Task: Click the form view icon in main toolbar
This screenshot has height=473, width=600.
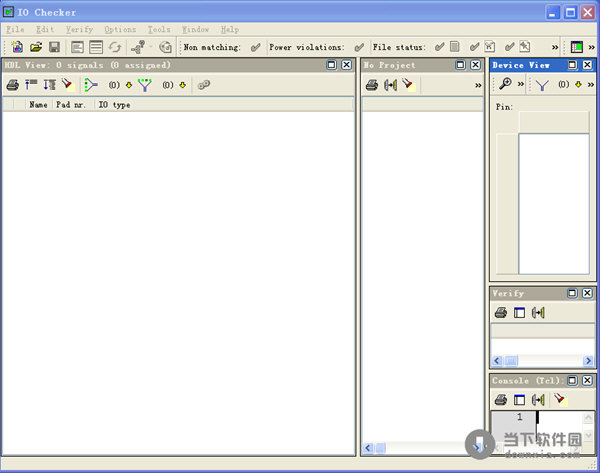Action: coord(77,47)
